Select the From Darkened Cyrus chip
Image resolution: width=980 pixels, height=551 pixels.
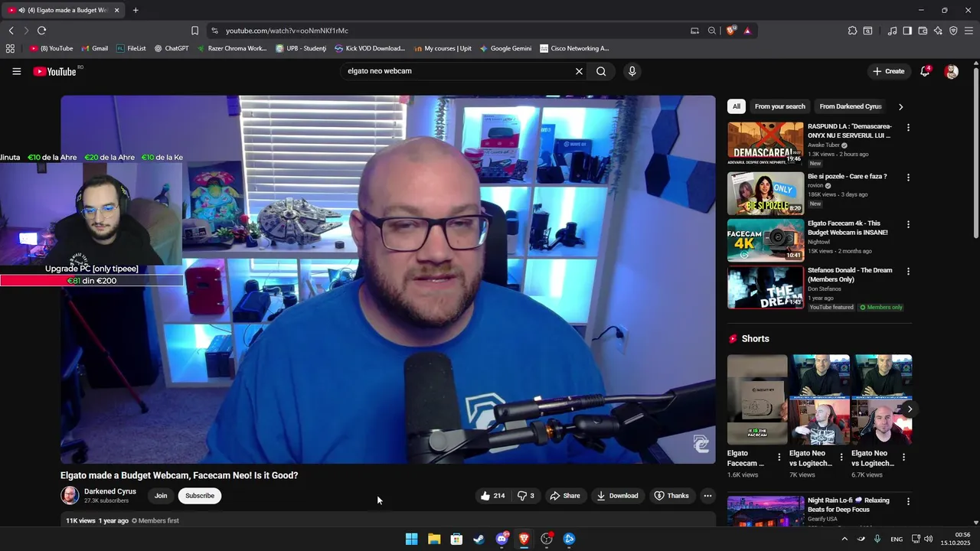[x=851, y=106]
